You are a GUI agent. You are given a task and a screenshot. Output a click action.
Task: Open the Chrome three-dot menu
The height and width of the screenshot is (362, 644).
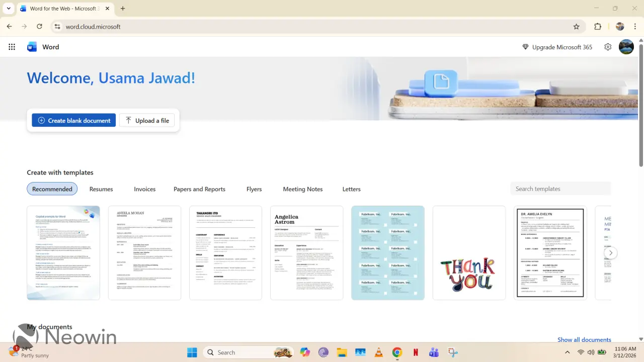pyautogui.click(x=635, y=27)
